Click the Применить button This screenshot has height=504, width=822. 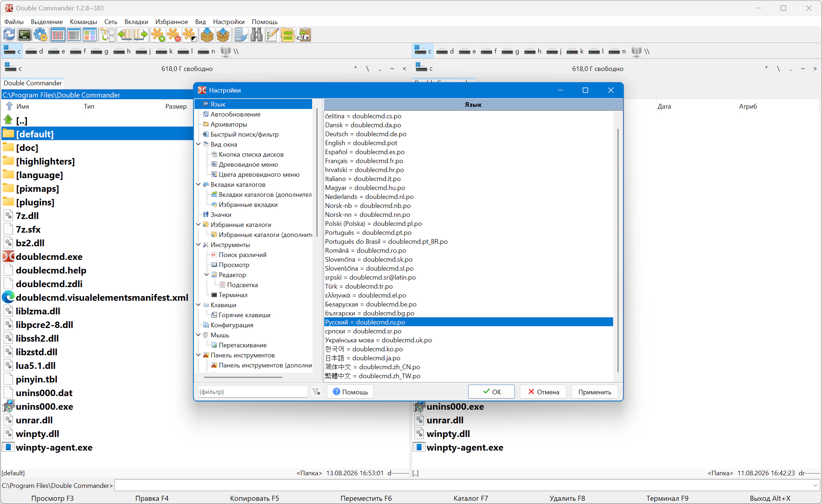tap(595, 392)
